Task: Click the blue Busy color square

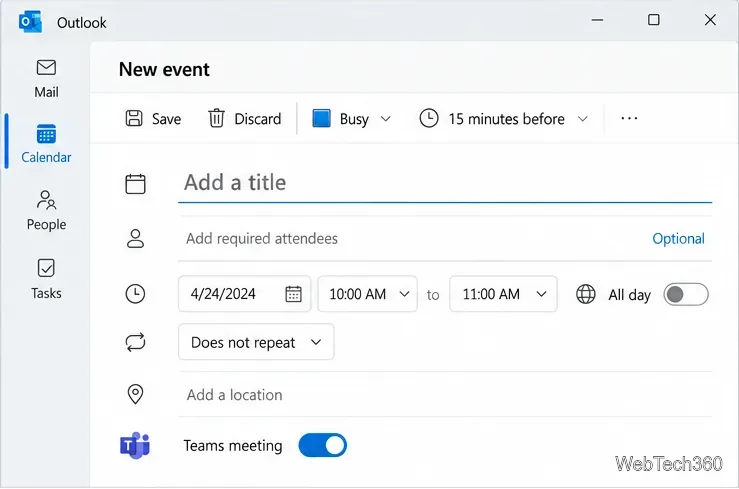Action: [x=321, y=118]
